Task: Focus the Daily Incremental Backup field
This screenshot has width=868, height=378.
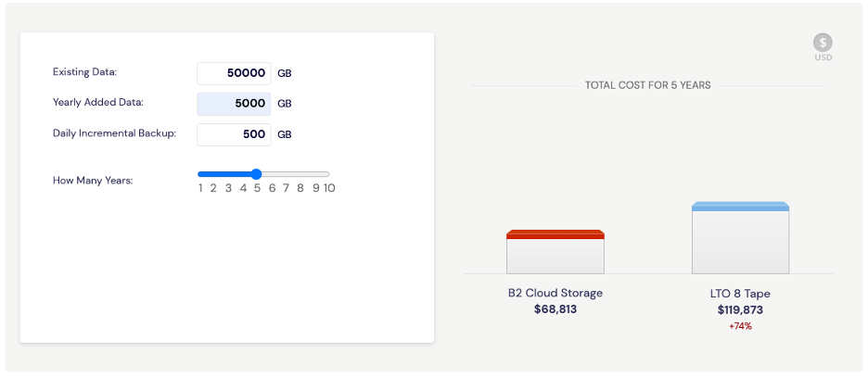Action: [x=234, y=134]
